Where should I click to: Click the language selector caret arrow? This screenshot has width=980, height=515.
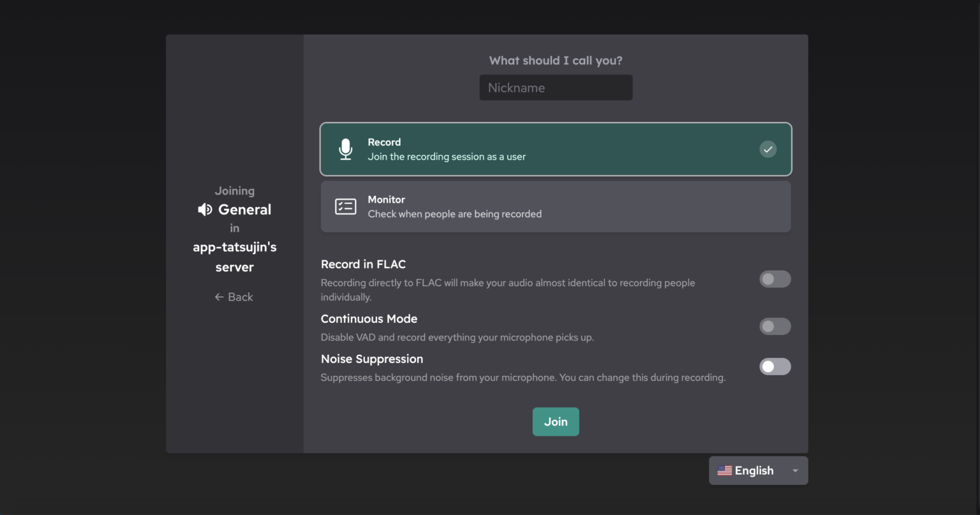(x=795, y=471)
